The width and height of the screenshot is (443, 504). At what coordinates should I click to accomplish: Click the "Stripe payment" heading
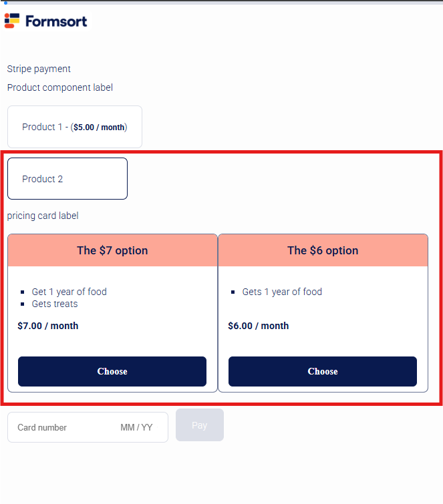tap(39, 69)
